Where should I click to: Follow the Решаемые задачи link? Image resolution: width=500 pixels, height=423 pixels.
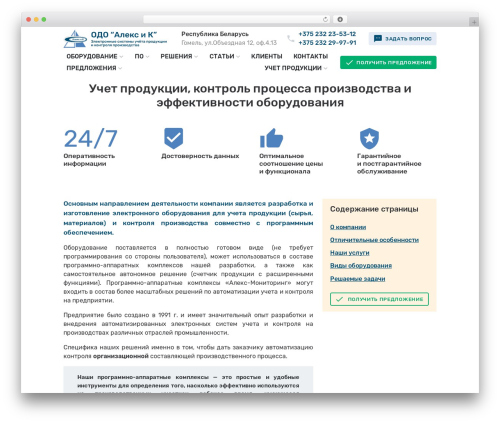(358, 279)
